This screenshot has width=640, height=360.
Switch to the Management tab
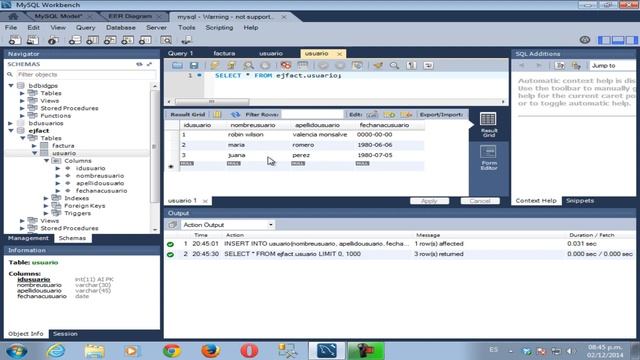pyautogui.click(x=28, y=238)
